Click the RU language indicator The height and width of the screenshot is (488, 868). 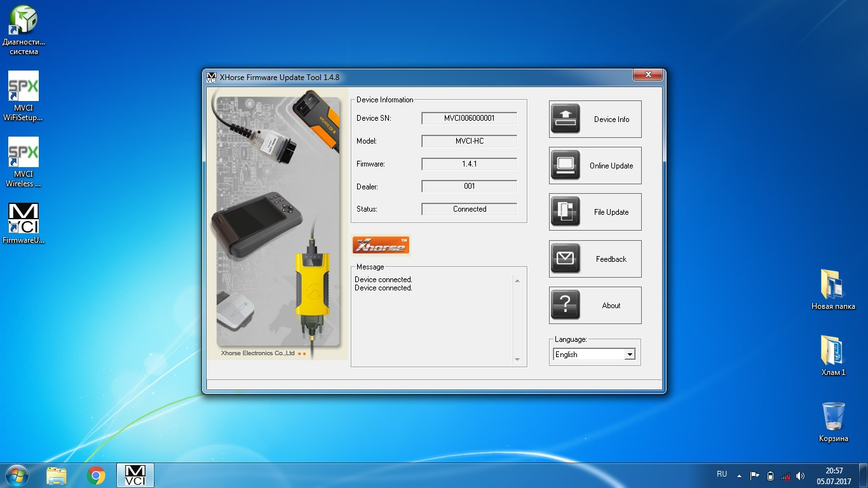[722, 475]
